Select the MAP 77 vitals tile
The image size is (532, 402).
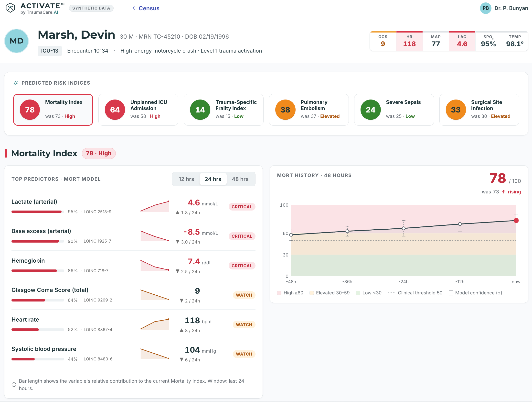436,41
